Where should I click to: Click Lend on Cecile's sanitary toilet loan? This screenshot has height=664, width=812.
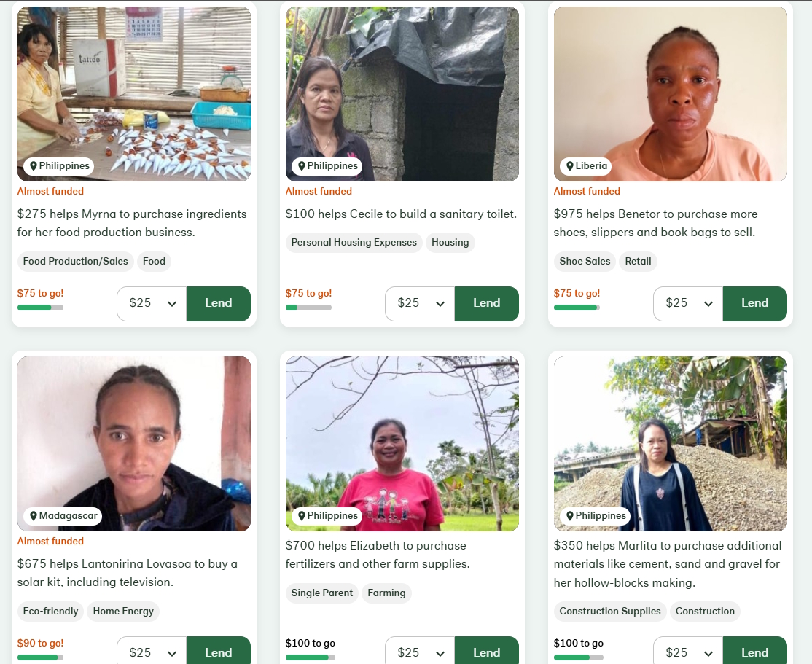point(487,303)
